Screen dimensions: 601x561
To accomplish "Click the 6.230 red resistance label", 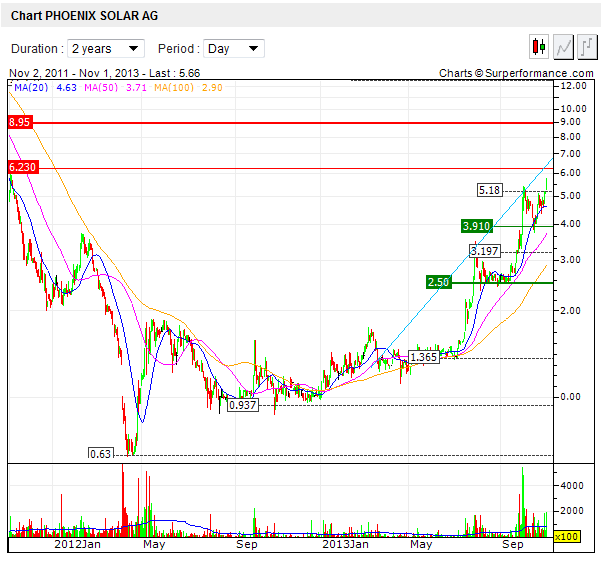I will point(23,167).
